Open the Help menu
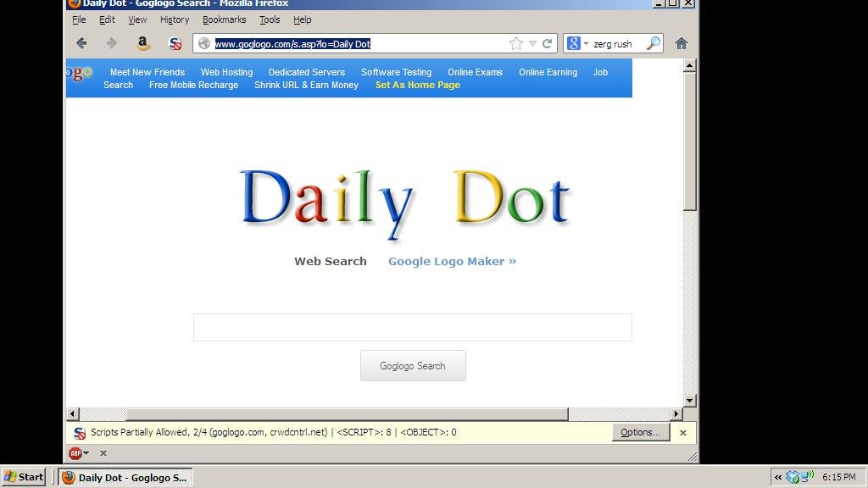Screen dimensions: 868x488 [x=303, y=20]
